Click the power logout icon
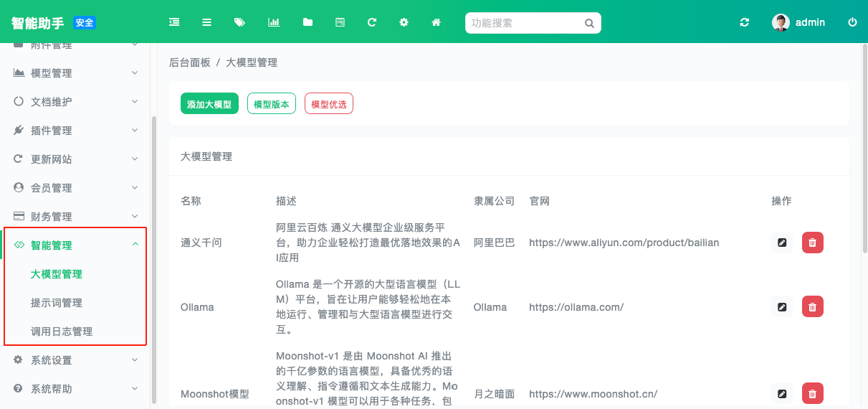 [x=852, y=22]
